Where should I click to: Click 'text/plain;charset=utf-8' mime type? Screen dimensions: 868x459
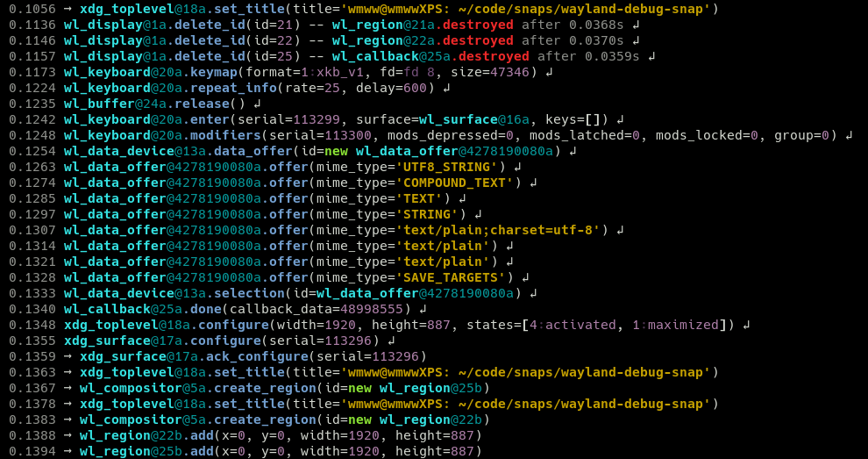point(498,230)
